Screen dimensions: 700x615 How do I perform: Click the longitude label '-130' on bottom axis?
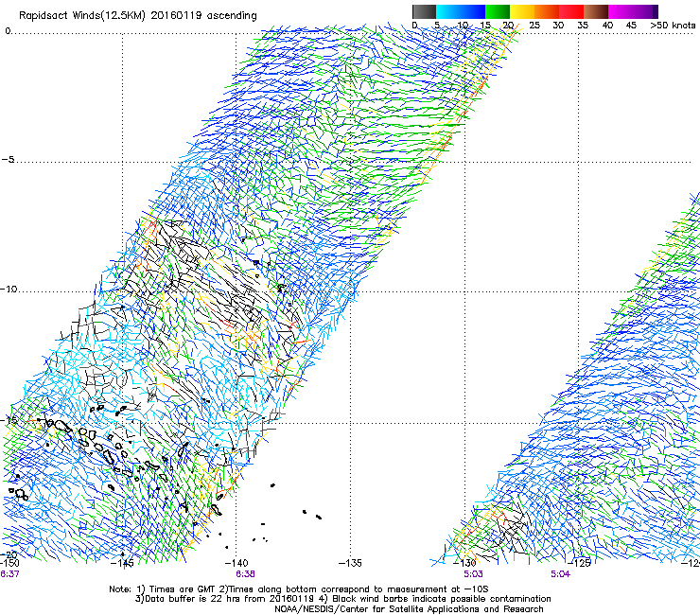tap(464, 563)
